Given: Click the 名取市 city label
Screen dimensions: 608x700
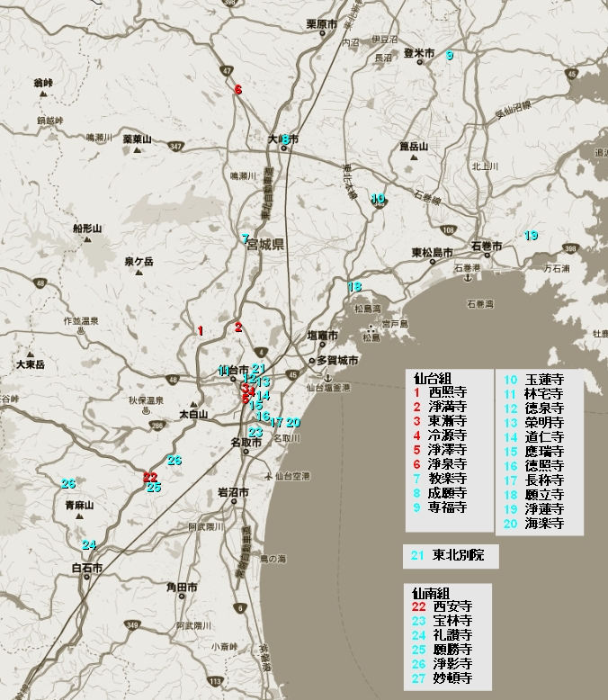Looking at the screenshot, I should pyautogui.click(x=246, y=442).
